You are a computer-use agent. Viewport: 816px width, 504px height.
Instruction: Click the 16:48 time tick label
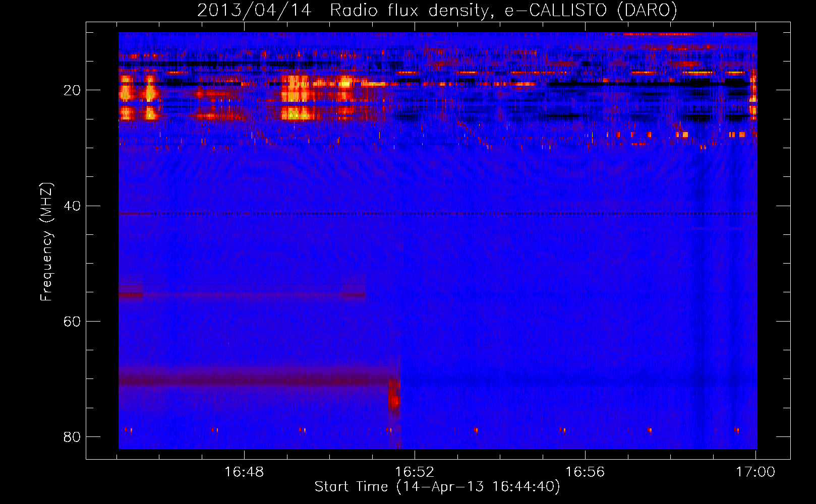click(244, 472)
